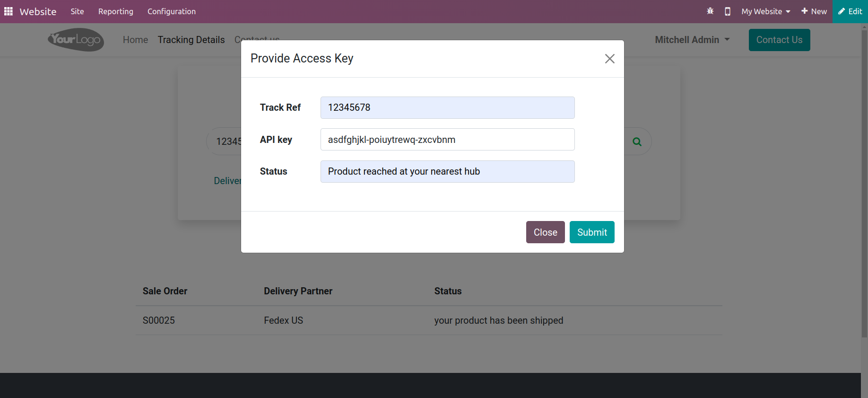Screen dimensions: 868x398
Task: Open the Mitchell Admin user dropdown
Action: point(692,40)
